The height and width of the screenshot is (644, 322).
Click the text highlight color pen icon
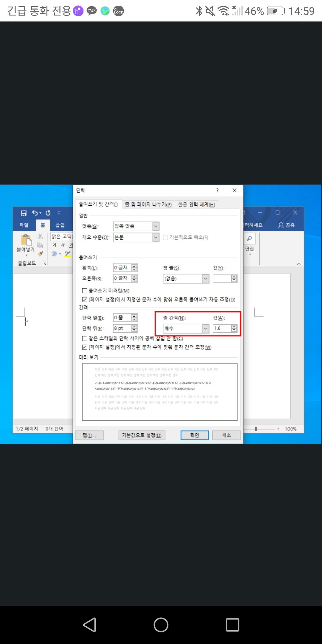tap(67, 254)
